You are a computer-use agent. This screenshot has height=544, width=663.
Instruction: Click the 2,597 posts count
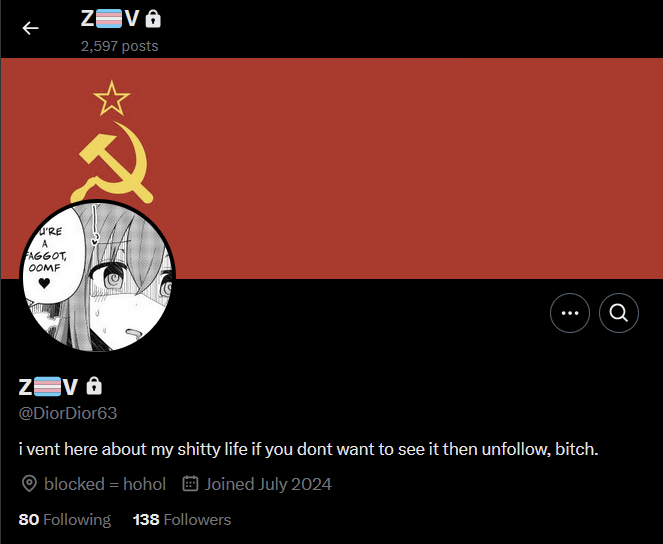pos(120,46)
